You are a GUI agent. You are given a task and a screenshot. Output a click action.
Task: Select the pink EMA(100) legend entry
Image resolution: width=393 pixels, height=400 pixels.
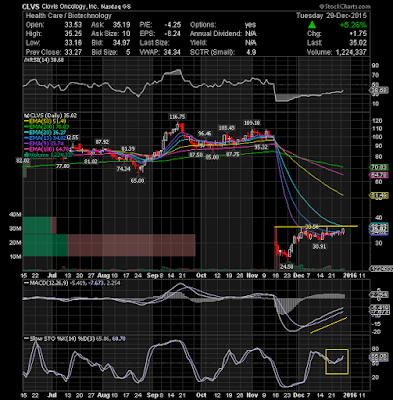47,149
